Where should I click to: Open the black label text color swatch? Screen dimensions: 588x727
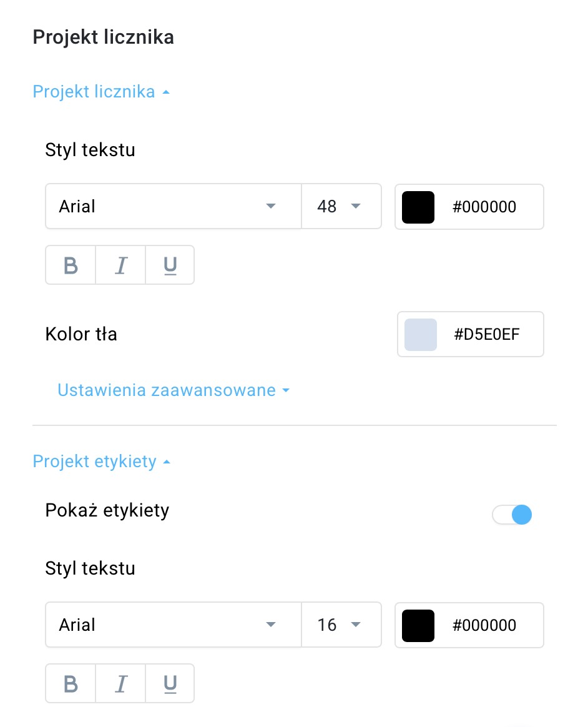tap(418, 625)
